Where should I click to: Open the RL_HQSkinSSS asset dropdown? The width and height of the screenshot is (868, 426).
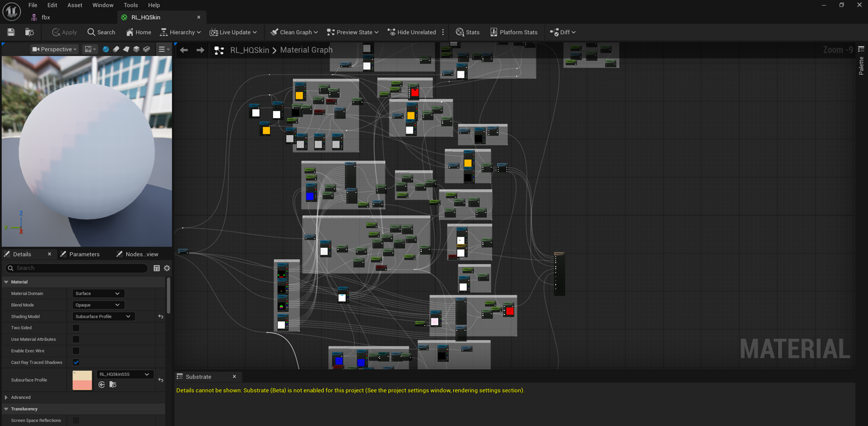click(x=125, y=374)
